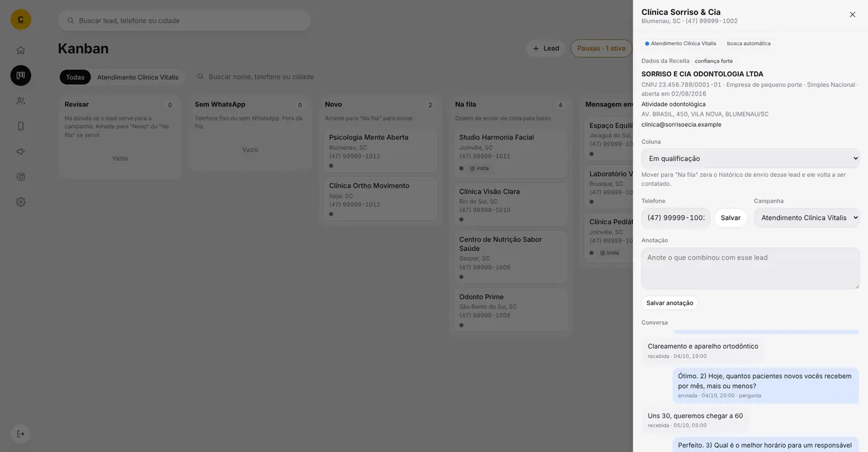The height and width of the screenshot is (452, 868).
Task: Click the insta tag on Studio Harmonia Facial
Action: [479, 169]
